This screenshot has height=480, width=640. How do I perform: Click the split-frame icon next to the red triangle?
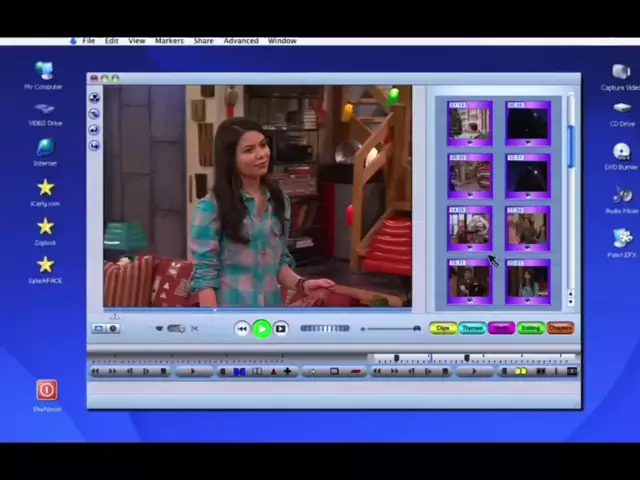click(x=257, y=371)
